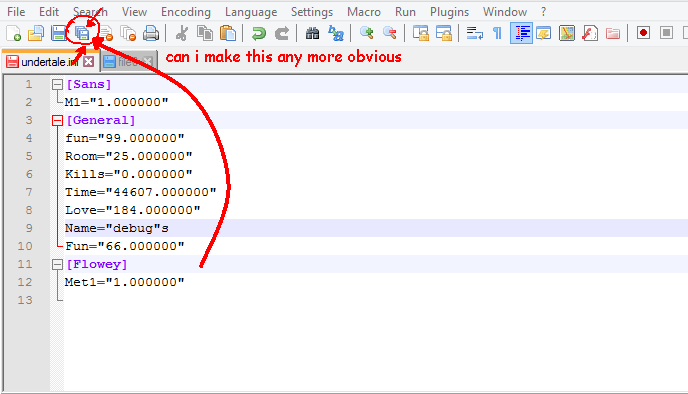
Task: Toggle the Word Wrap toolbar icon
Action: 475,33
